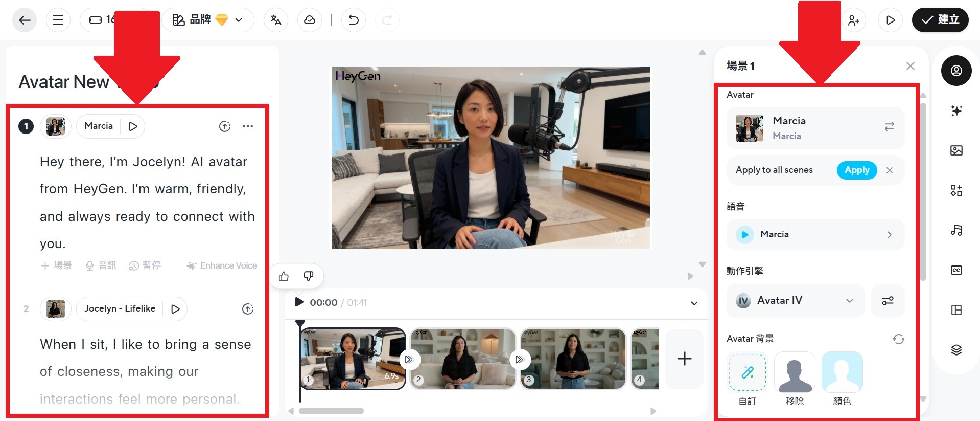The width and height of the screenshot is (980, 421).
Task: Open the CC captions tab in sidebar
Action: [x=956, y=270]
